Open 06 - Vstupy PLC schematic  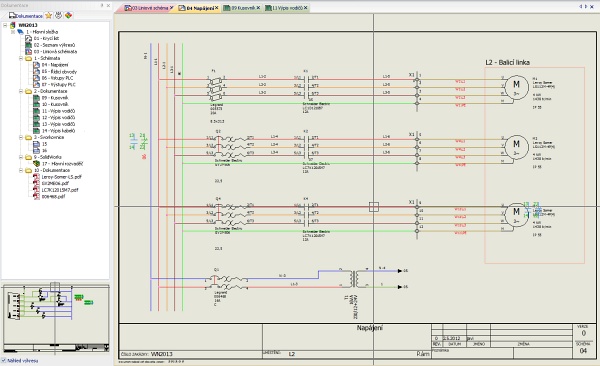[x=57, y=78]
